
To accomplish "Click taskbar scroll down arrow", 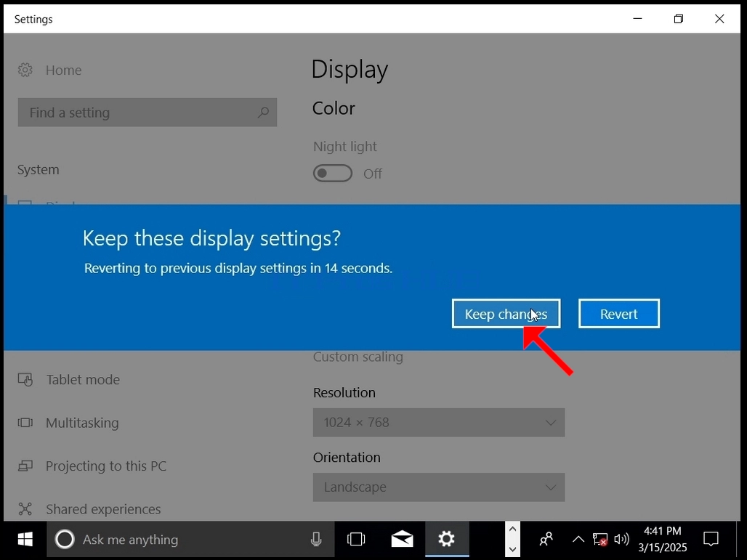I will pos(512,550).
